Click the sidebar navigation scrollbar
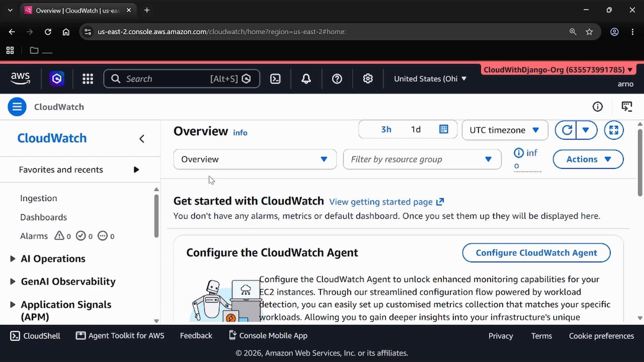The image size is (644, 362). (156, 216)
